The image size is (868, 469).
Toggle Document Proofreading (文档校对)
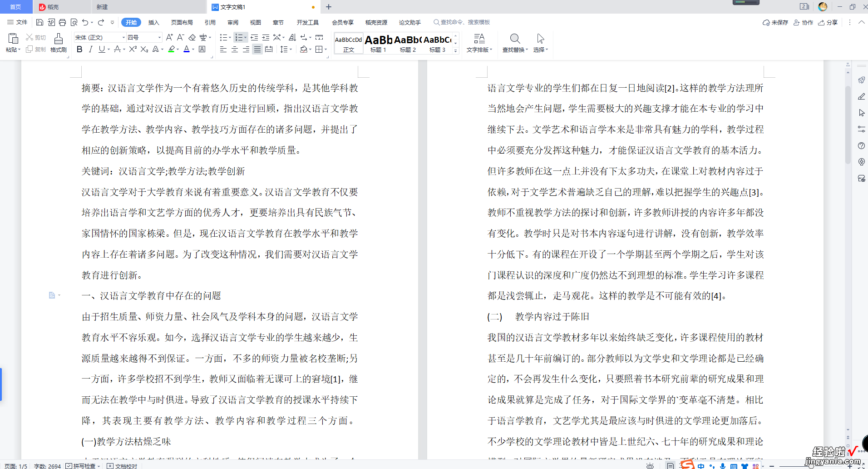[x=122, y=466]
